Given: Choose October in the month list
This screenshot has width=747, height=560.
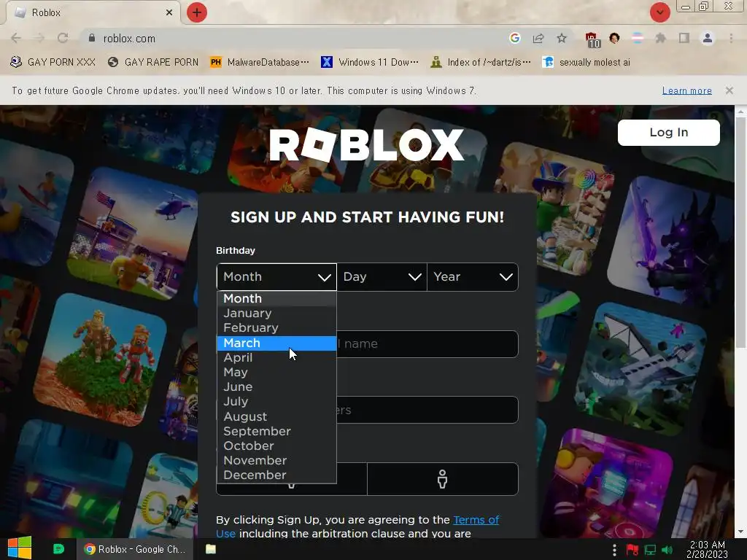Looking at the screenshot, I should coord(276,446).
